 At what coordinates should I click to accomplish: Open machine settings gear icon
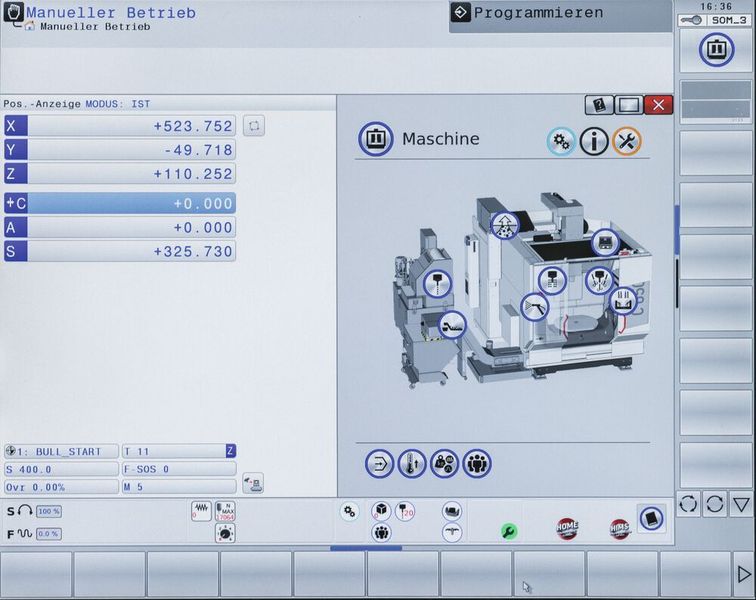point(561,141)
